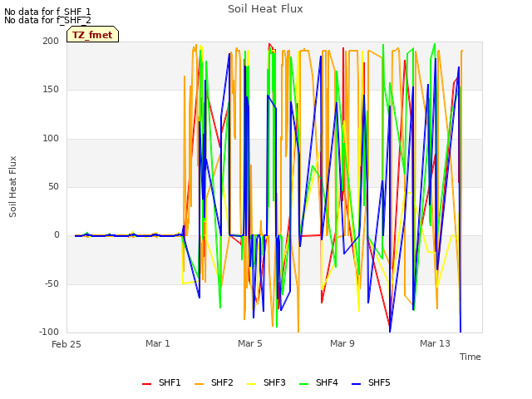Screen dimensions: 532x399
Task: Click the orange SHF2 legend color marker
Action: (x=199, y=384)
